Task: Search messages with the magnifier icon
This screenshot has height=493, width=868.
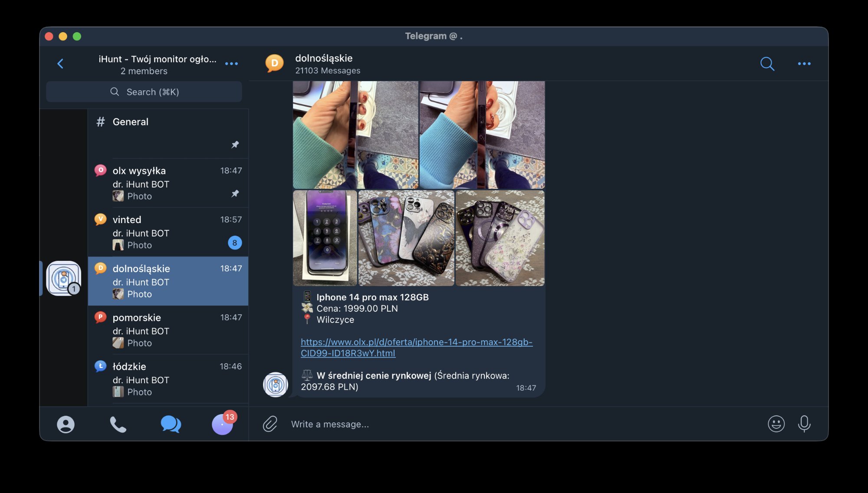Action: point(767,64)
